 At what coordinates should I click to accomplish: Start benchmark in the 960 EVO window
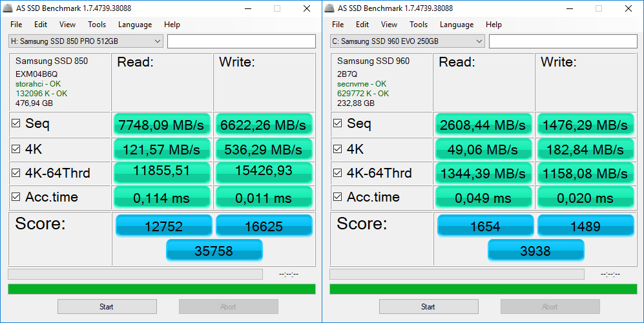coord(428,307)
